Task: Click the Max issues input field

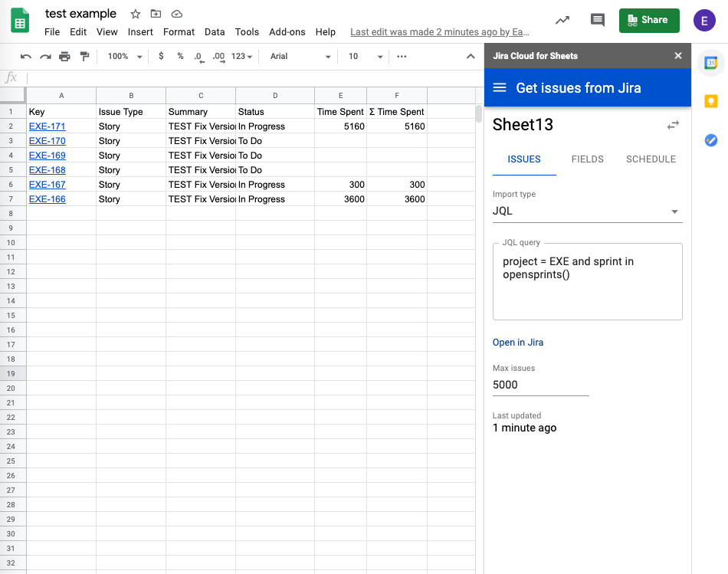Action: point(540,385)
